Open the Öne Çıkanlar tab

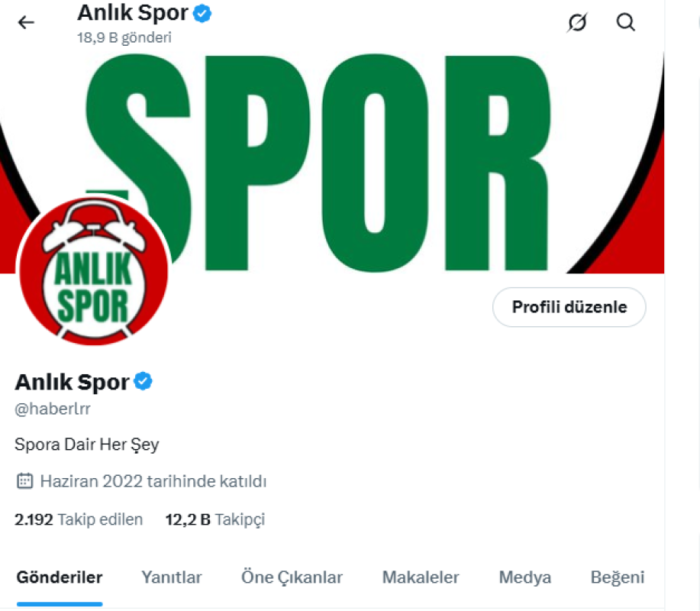coord(292,577)
